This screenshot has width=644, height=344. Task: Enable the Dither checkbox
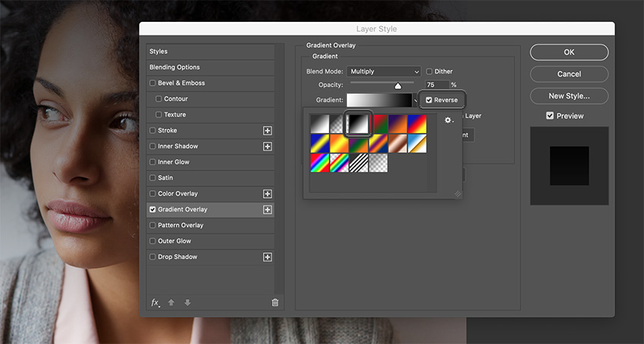point(429,71)
